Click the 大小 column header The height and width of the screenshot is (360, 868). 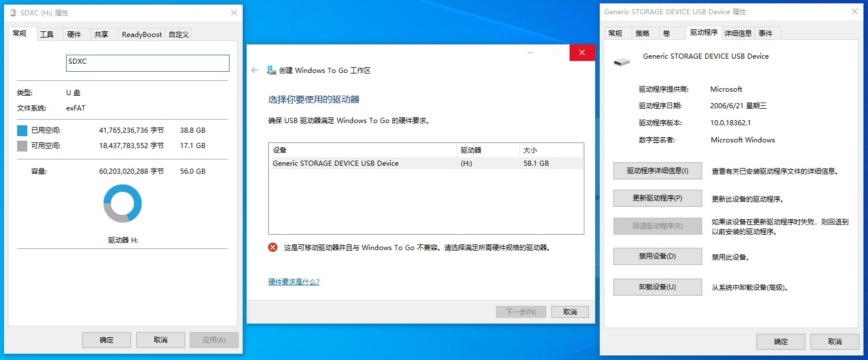click(551, 150)
